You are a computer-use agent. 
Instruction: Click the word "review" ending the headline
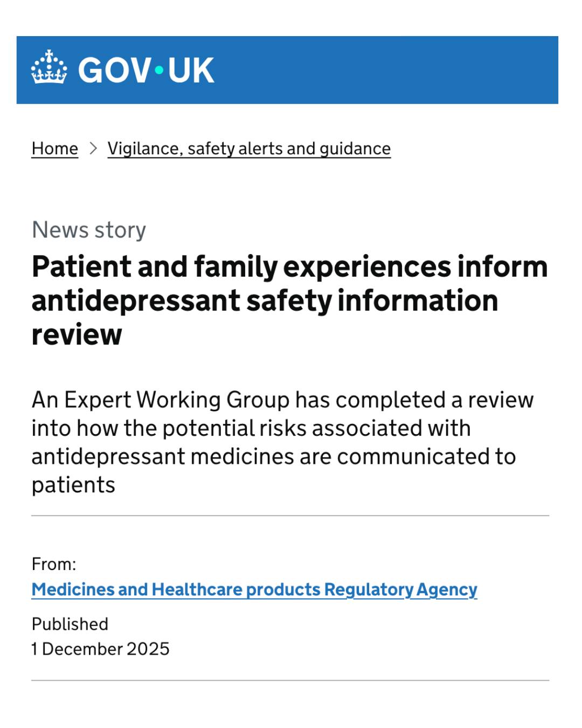77,334
